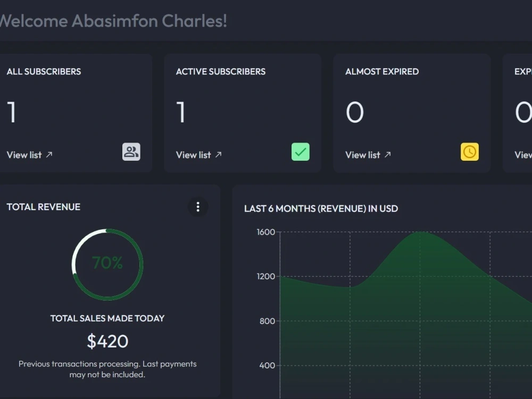
Task: Click the previous transactions processing note
Action: coord(107,369)
